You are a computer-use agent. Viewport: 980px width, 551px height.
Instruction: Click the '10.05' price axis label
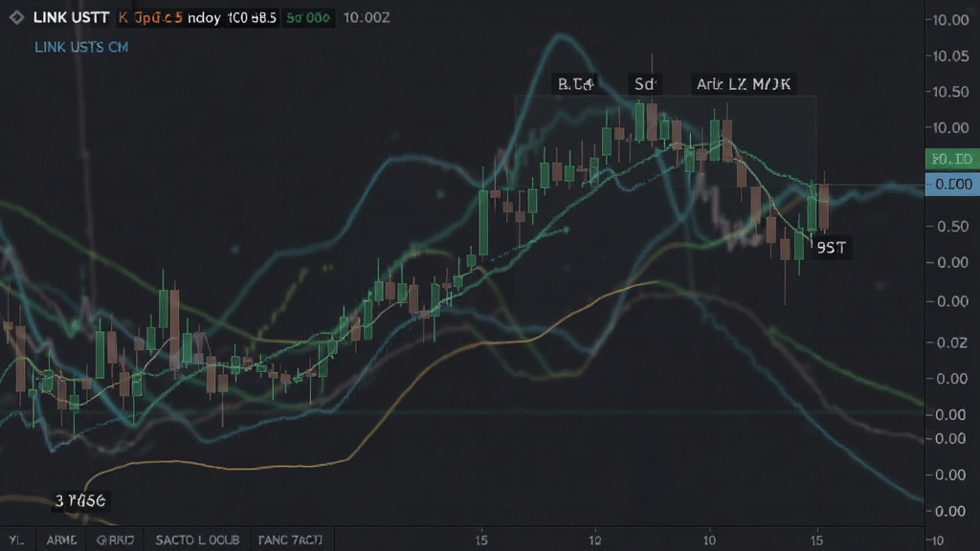(x=950, y=56)
